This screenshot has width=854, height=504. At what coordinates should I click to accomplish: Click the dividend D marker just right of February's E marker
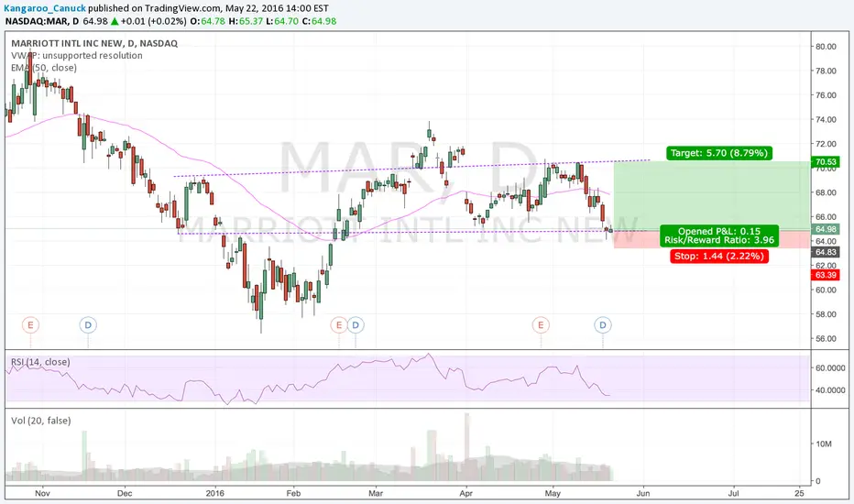click(356, 325)
